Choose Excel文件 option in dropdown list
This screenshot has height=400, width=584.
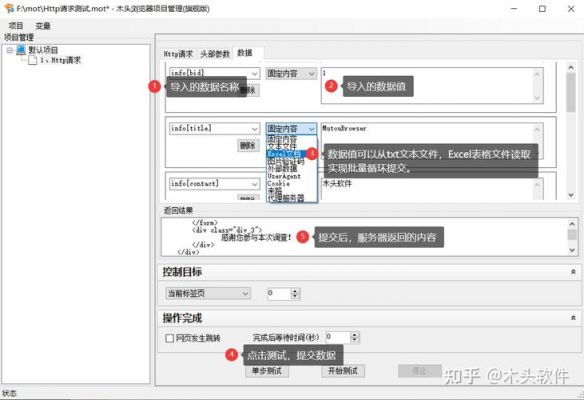(285, 153)
